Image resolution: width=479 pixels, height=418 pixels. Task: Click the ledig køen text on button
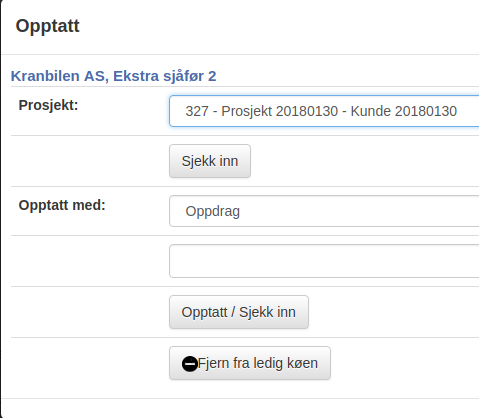[286, 363]
